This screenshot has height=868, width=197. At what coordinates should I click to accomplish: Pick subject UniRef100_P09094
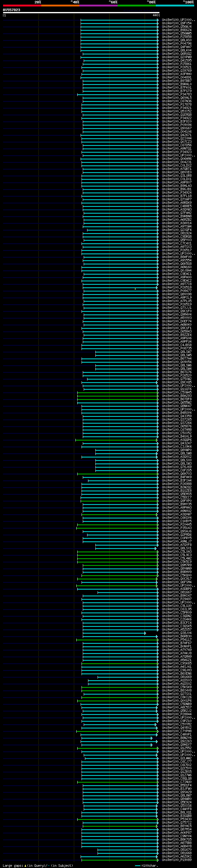(x=177, y=125)
